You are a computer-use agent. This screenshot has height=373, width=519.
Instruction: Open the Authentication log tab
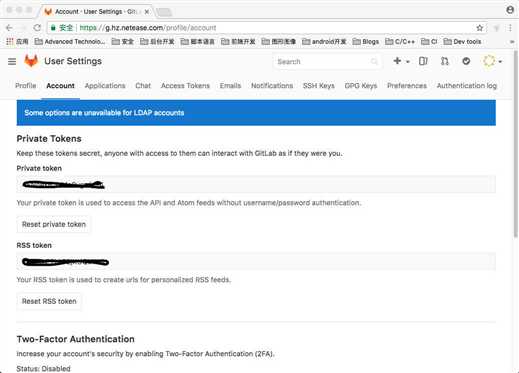[467, 86]
